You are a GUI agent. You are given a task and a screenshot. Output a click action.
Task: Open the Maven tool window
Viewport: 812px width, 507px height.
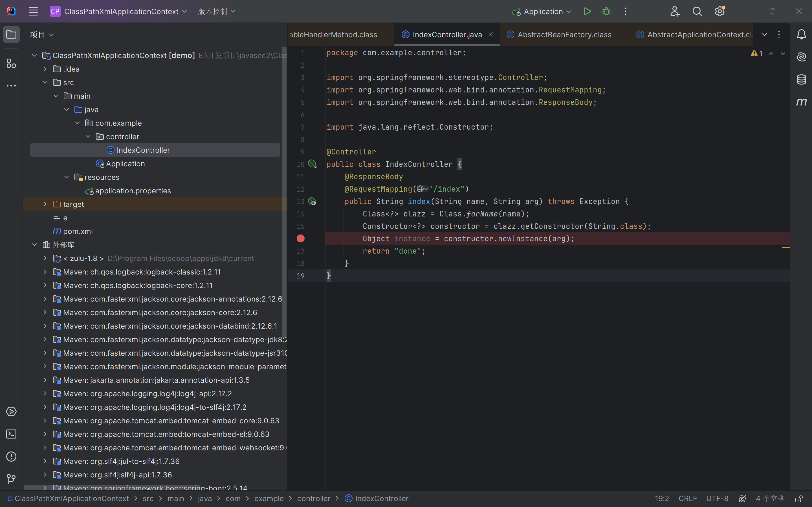(801, 102)
